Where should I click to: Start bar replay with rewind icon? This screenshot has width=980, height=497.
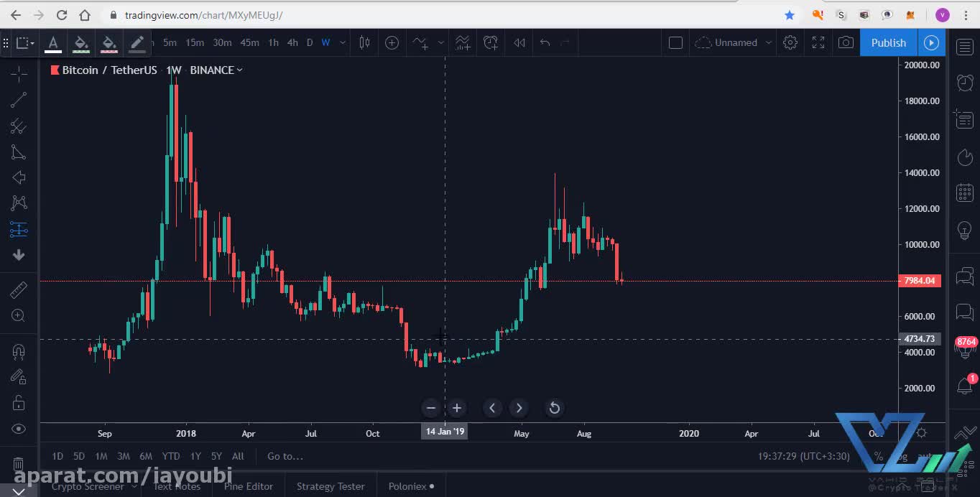click(519, 42)
